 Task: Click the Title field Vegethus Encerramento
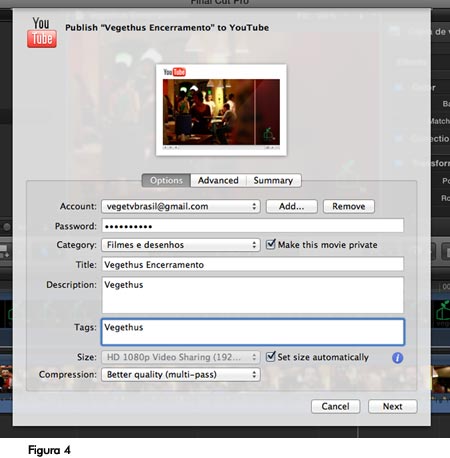click(253, 265)
